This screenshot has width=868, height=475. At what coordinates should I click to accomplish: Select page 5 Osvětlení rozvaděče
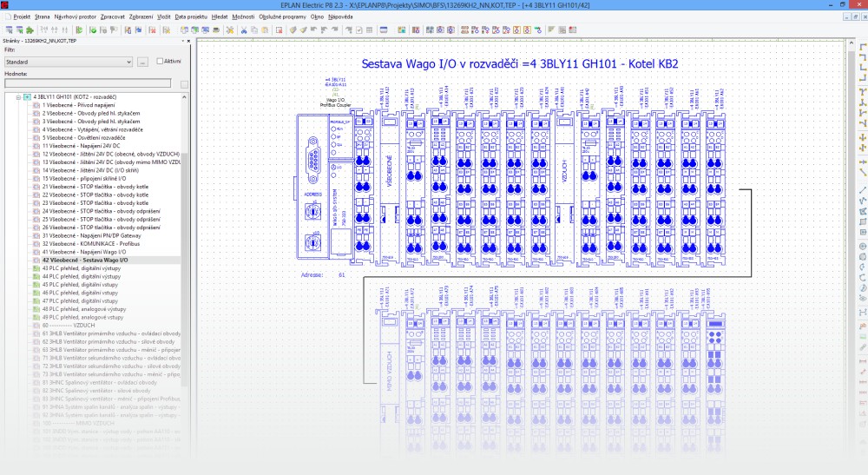[83, 138]
